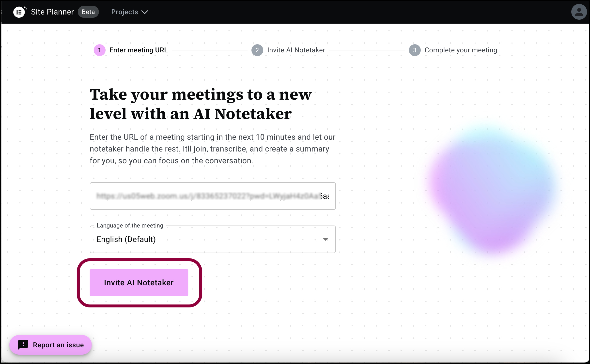
Task: Click the AI Notetaker main heading
Action: 201,104
